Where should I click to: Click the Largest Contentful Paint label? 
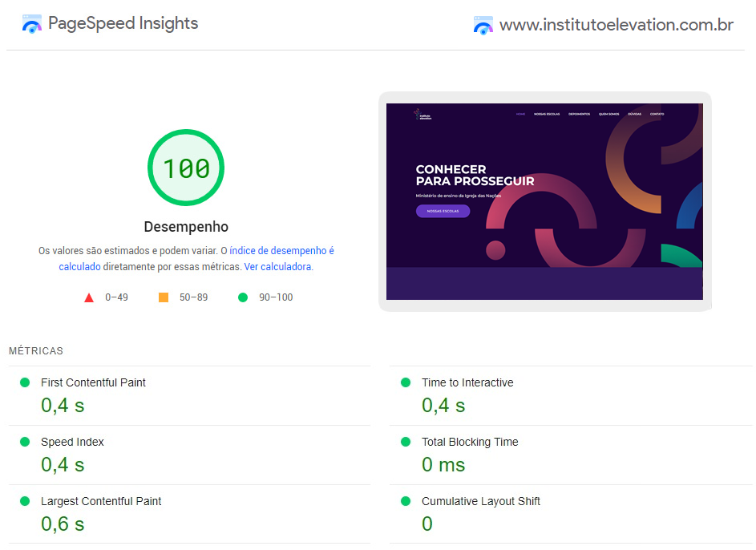pyautogui.click(x=101, y=501)
